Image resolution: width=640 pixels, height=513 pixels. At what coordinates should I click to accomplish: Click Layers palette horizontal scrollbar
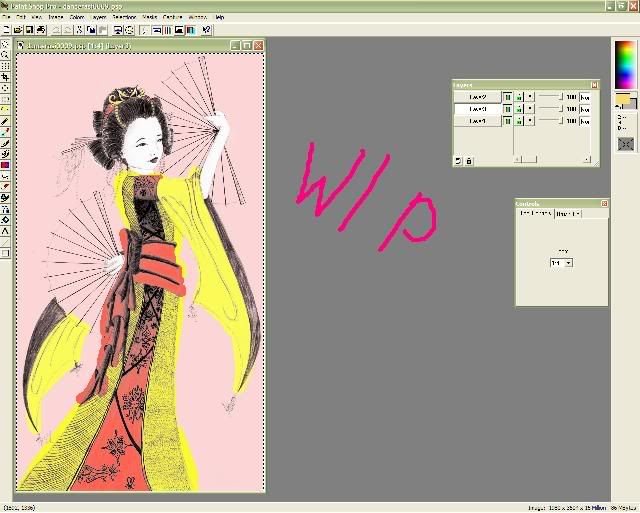pyautogui.click(x=552, y=159)
